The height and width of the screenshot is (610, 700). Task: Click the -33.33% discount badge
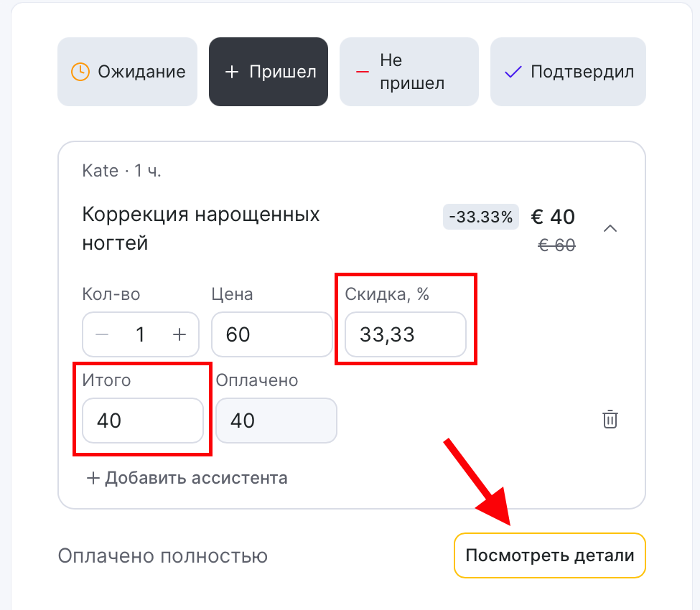[480, 217]
